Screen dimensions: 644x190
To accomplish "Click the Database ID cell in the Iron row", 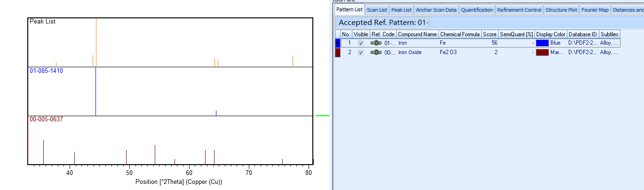I will click(x=583, y=43).
